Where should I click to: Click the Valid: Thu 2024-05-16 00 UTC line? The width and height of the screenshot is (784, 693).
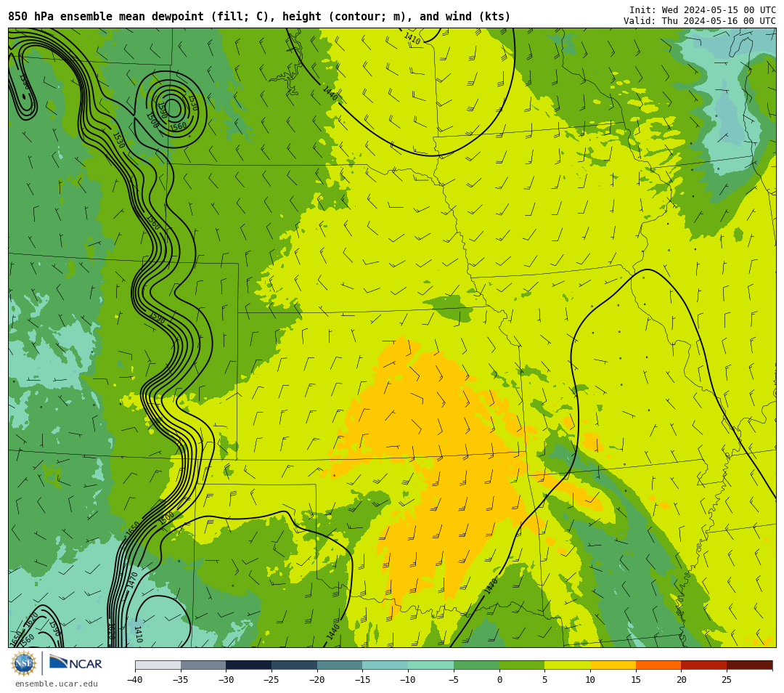coord(700,20)
